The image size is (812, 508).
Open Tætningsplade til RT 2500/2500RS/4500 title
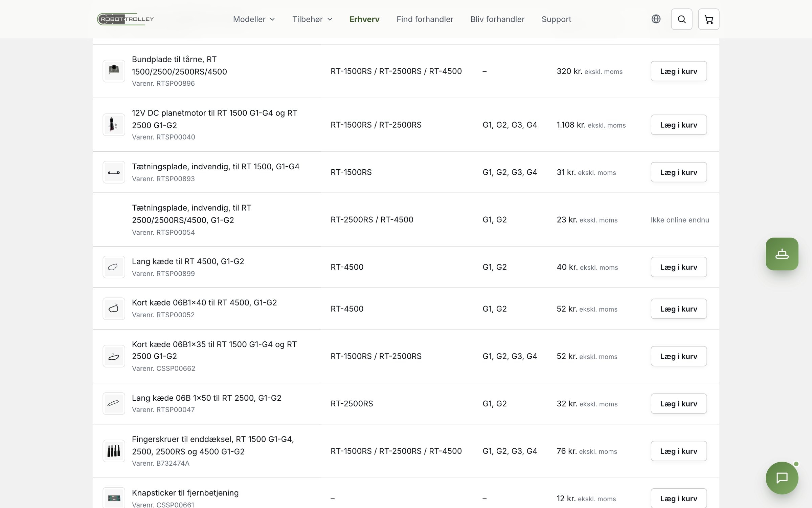coord(191,214)
